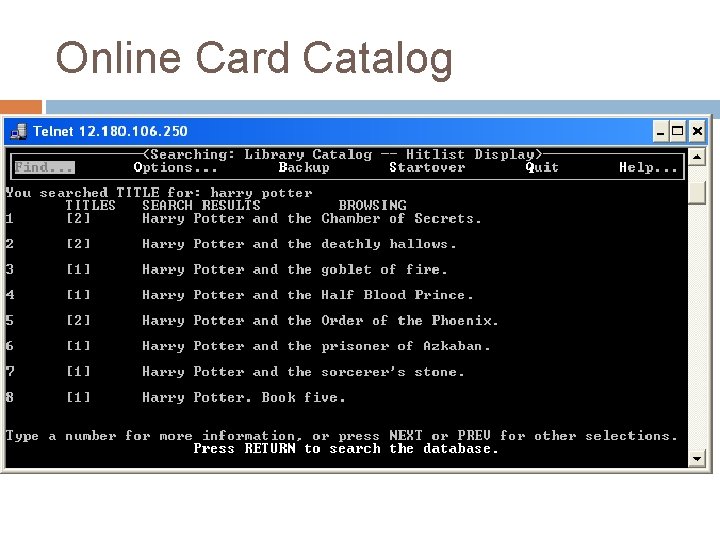720x540 pixels.
Task: Select the highlighted Find... menu item
Action: (44, 167)
